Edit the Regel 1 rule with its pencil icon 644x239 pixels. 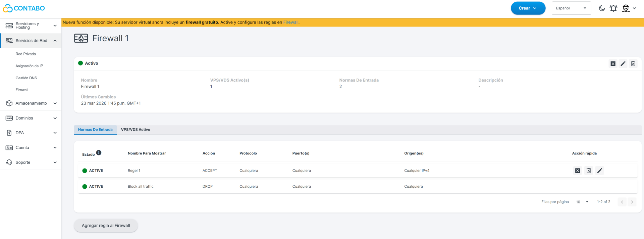pyautogui.click(x=600, y=171)
